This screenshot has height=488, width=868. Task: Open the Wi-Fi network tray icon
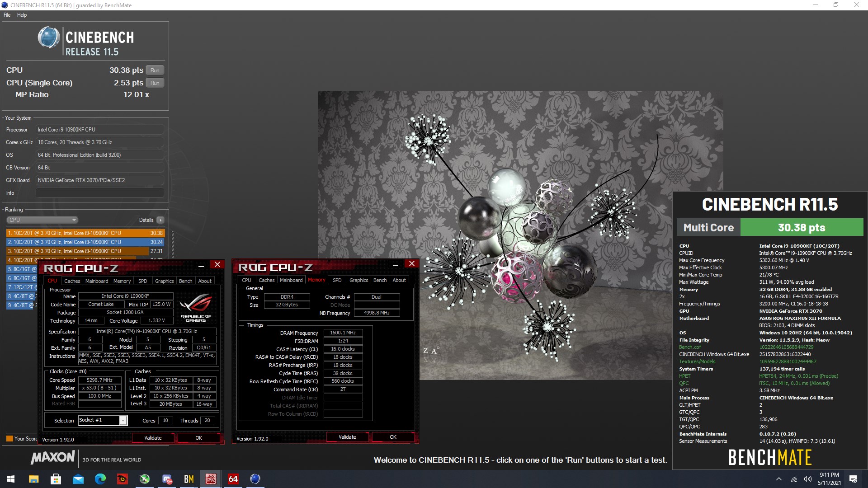[794, 479]
